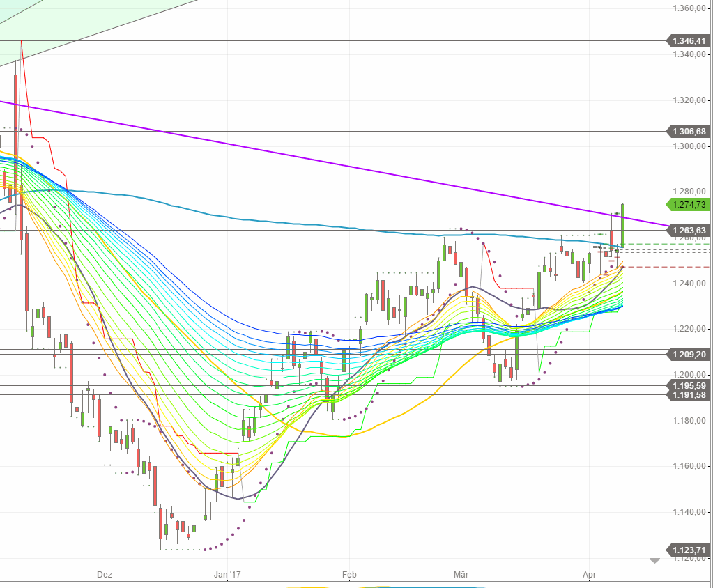Click the Apr date label
This screenshot has width=713, height=588.
589,575
